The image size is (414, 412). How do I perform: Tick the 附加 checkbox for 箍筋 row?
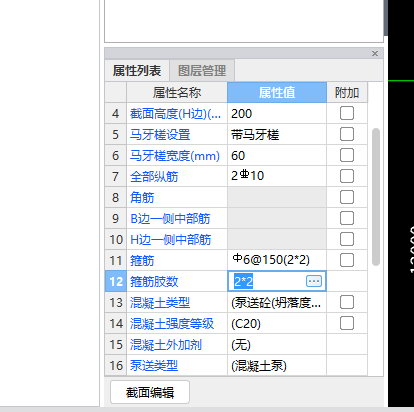click(x=347, y=260)
